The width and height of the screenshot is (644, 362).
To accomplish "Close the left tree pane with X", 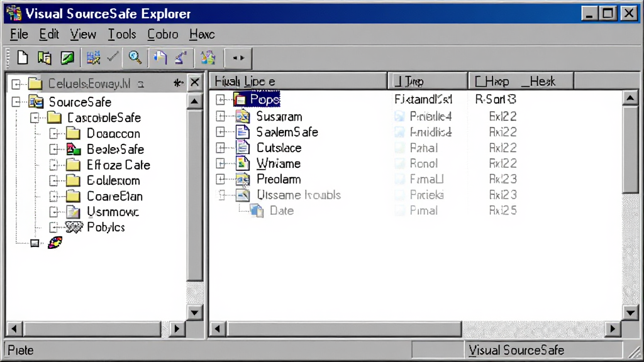I will pyautogui.click(x=195, y=82).
